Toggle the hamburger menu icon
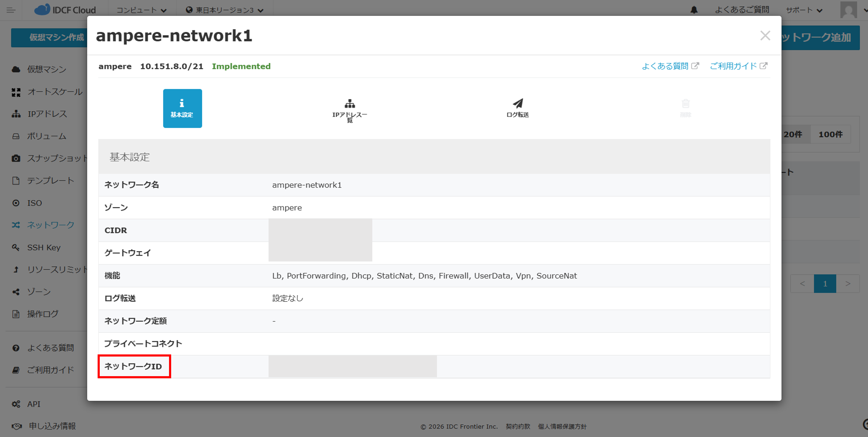868x437 pixels. pos(11,10)
